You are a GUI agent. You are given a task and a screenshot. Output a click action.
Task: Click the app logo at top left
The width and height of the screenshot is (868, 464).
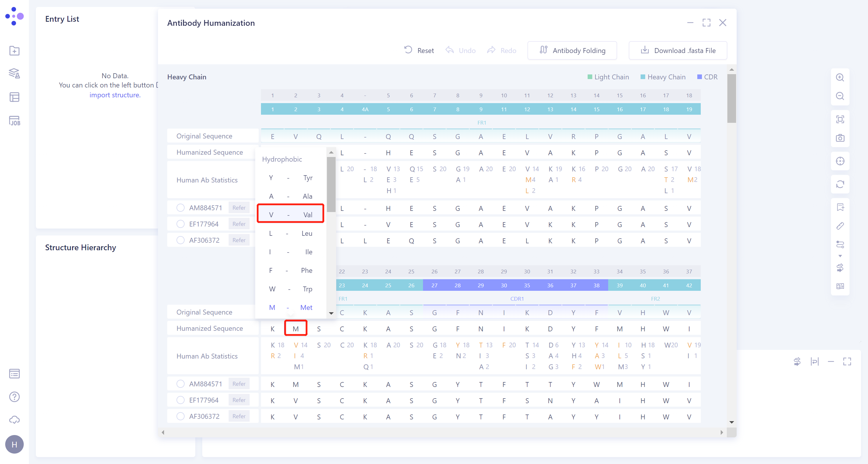pos(14,16)
